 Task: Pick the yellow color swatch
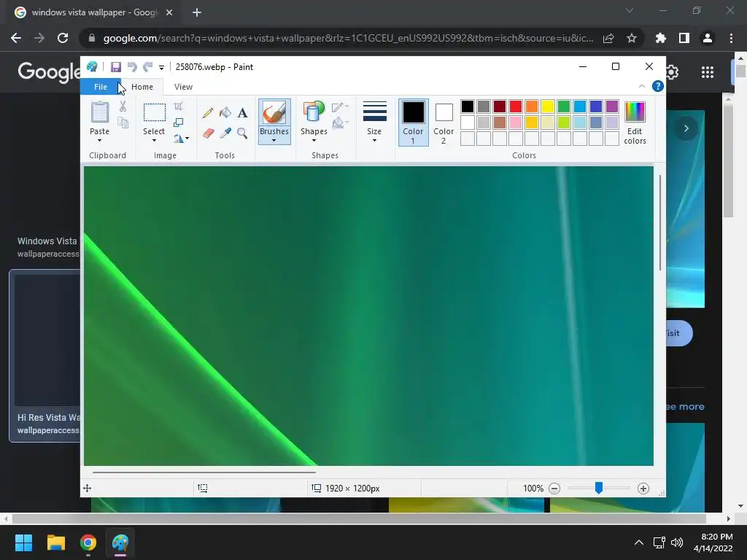(547, 106)
